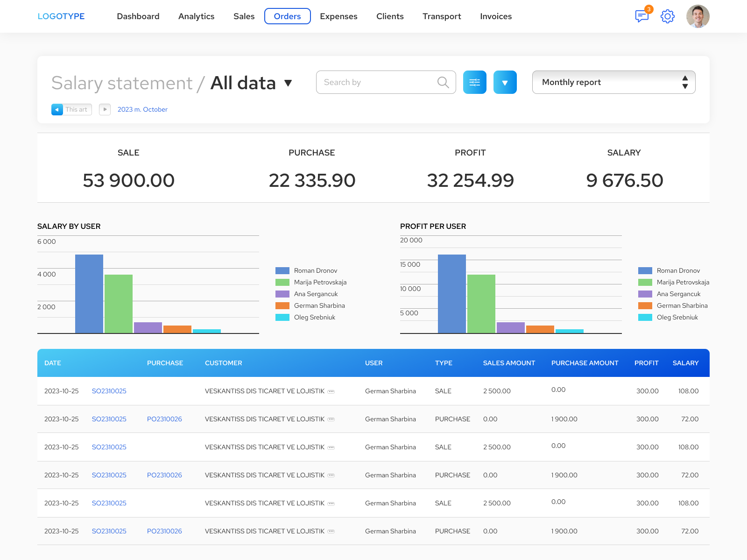This screenshot has width=747, height=560.
Task: Sort by the CUSTOMER column header
Action: [x=224, y=363]
